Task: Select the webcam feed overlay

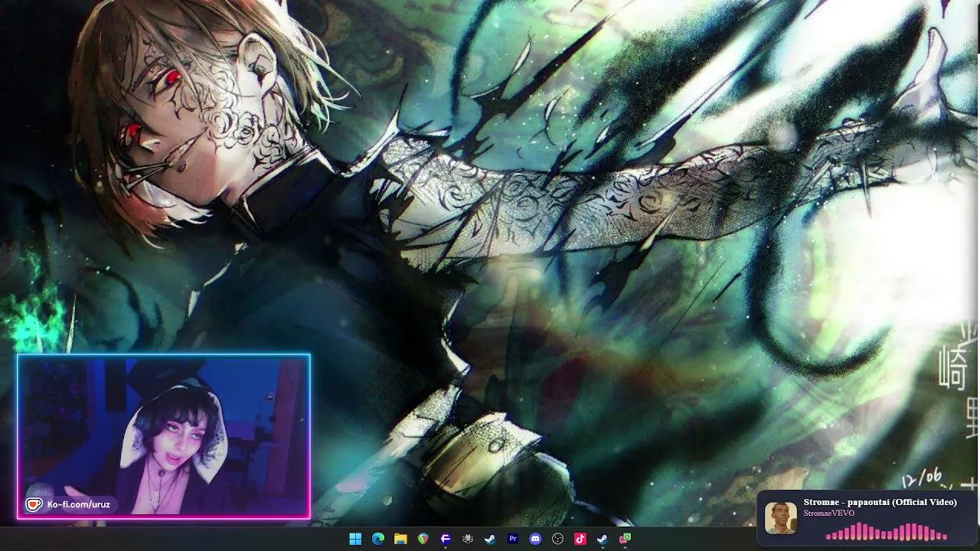Action: coord(164,436)
